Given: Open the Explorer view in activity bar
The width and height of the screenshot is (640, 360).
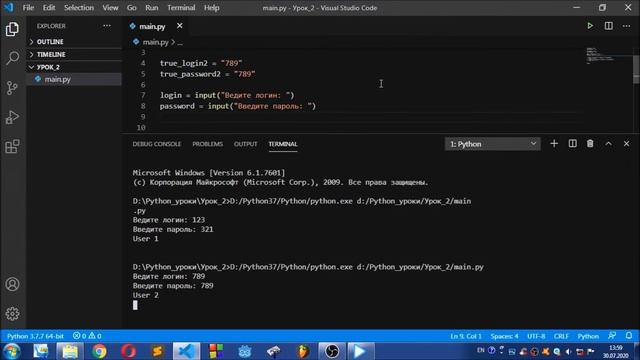Looking at the screenshot, I should coord(12,29).
